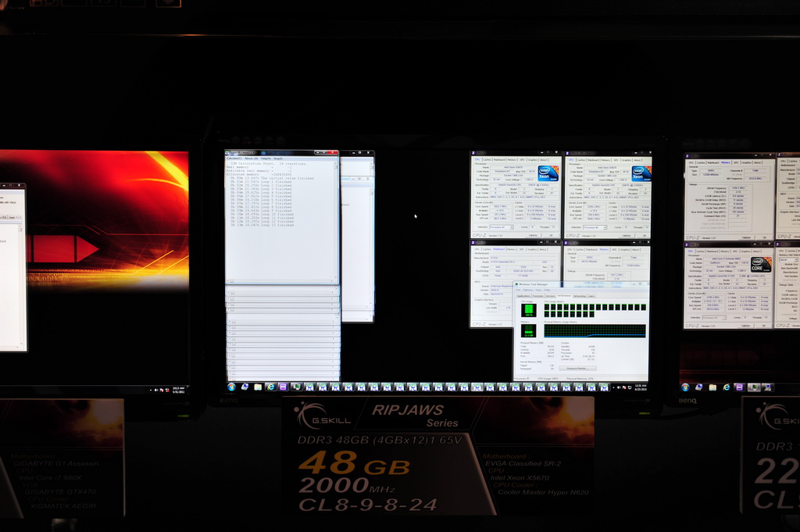The image size is (800, 532).
Task: Click the green CPU Usage meter in Task Manager
Action: tap(529, 311)
